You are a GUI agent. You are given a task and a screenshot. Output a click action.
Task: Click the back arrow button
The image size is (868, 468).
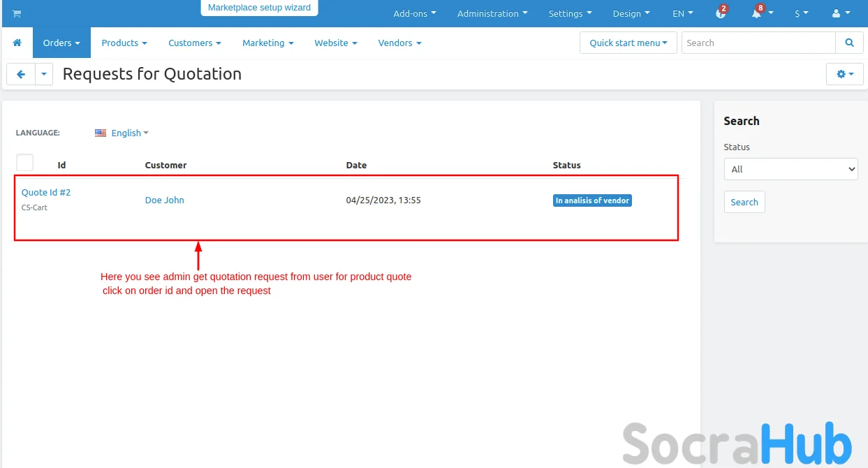tap(21, 74)
